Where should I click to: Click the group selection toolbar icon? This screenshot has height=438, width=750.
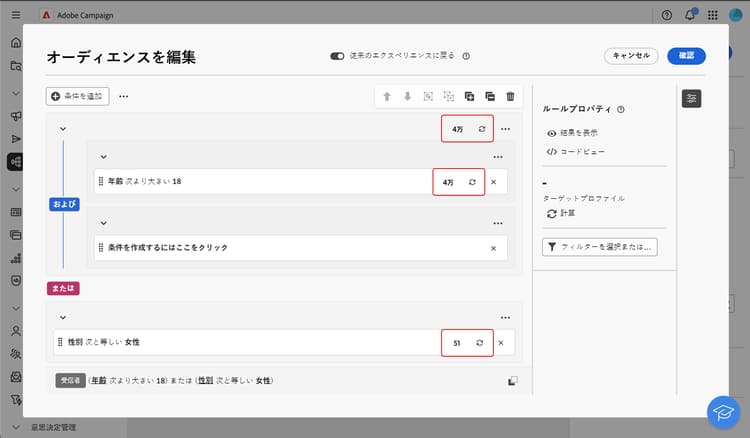(x=428, y=97)
